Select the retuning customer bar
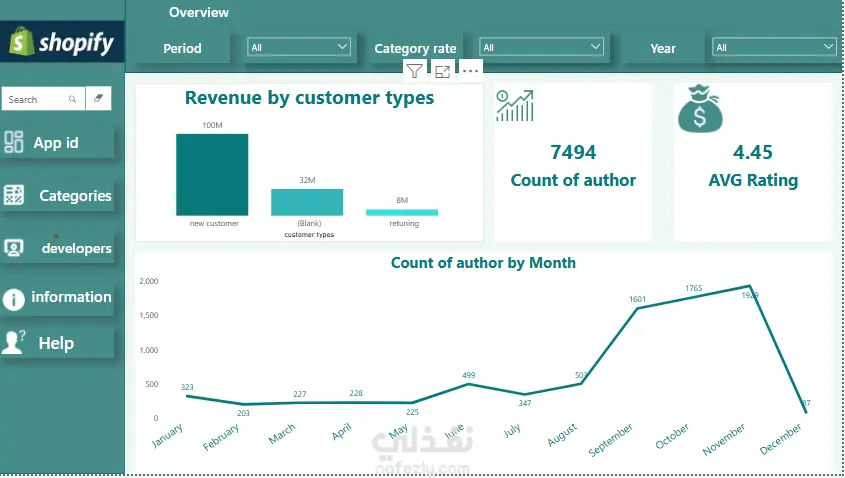The height and width of the screenshot is (478, 845). tap(402, 212)
